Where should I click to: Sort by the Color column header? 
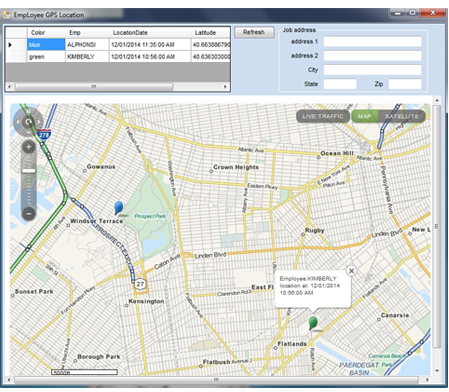click(46, 33)
